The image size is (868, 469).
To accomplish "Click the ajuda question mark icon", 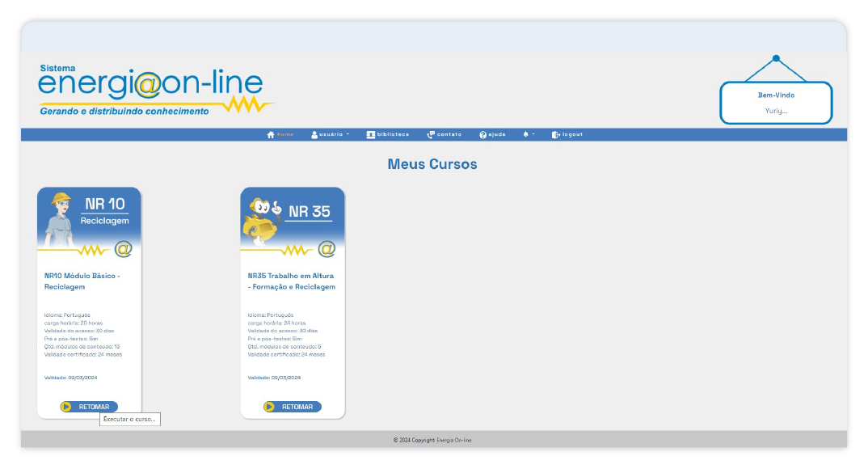I will click(482, 135).
